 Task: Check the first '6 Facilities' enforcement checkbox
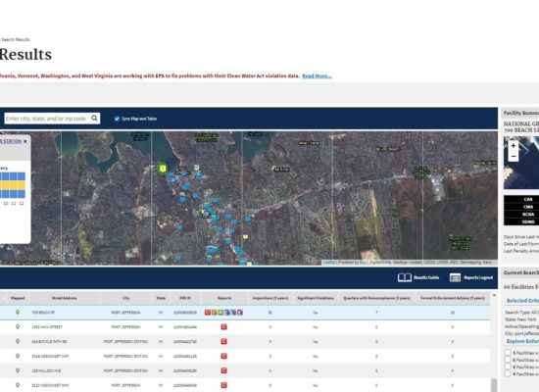click(x=508, y=360)
